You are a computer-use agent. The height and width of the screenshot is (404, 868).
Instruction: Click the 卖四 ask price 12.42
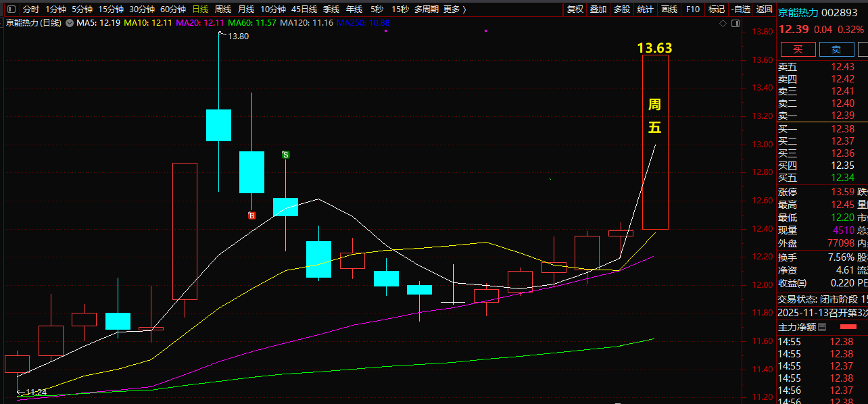(843, 79)
